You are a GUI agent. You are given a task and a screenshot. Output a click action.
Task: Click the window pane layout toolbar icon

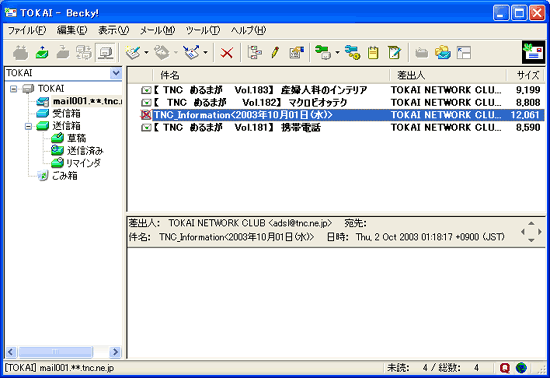pos(464,53)
